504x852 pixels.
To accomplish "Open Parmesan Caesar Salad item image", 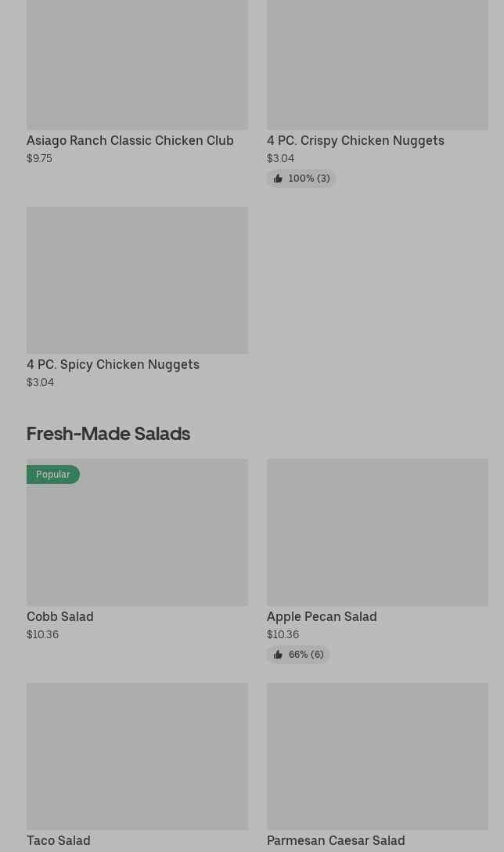I will point(377,756).
